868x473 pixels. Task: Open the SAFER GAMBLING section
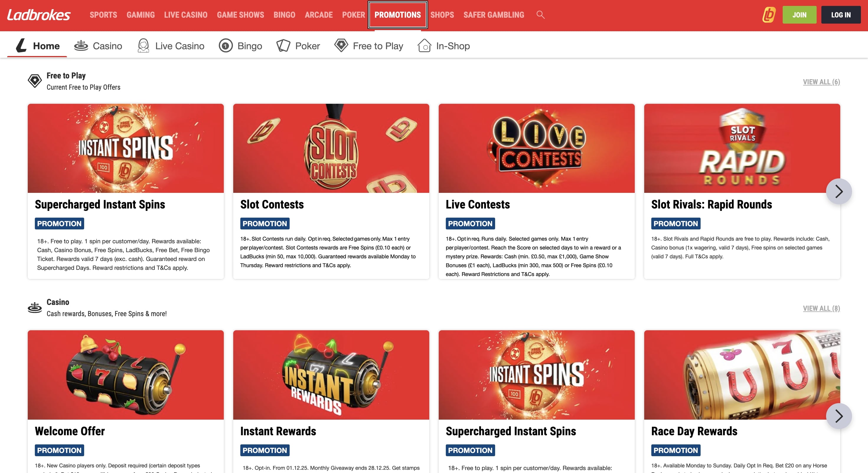click(x=494, y=15)
